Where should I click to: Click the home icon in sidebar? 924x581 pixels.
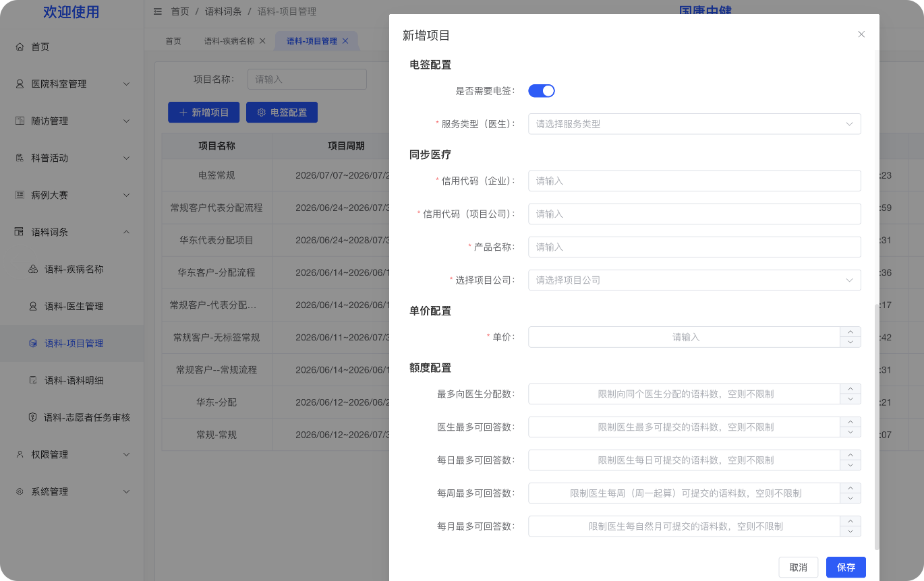point(20,47)
